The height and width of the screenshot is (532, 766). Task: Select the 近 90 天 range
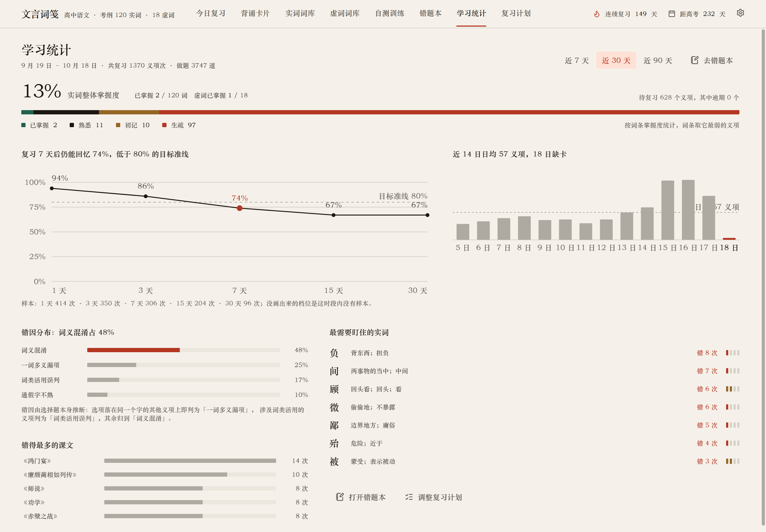[x=658, y=60]
